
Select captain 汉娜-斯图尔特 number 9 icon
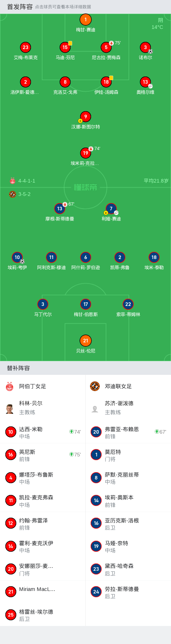pos(86,117)
